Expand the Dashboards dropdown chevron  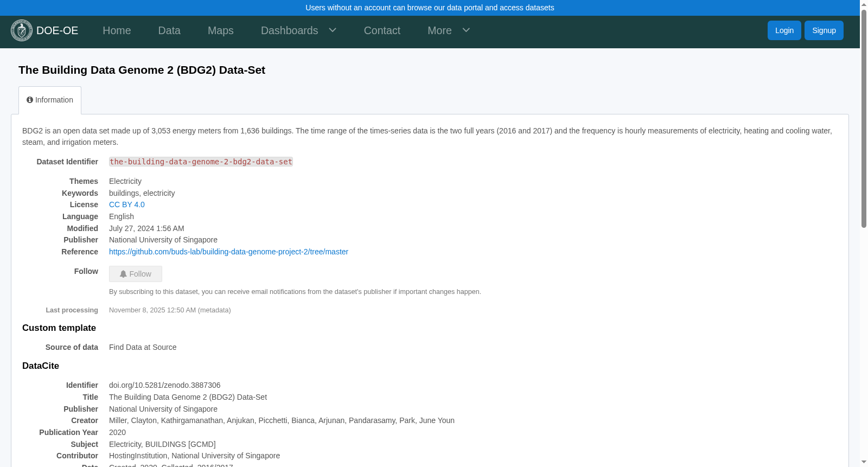(333, 30)
